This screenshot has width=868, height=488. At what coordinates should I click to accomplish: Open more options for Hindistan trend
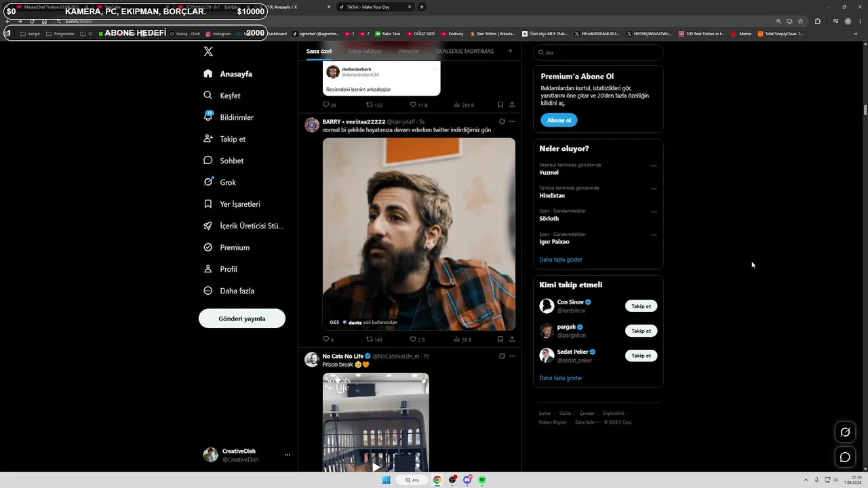pos(654,189)
